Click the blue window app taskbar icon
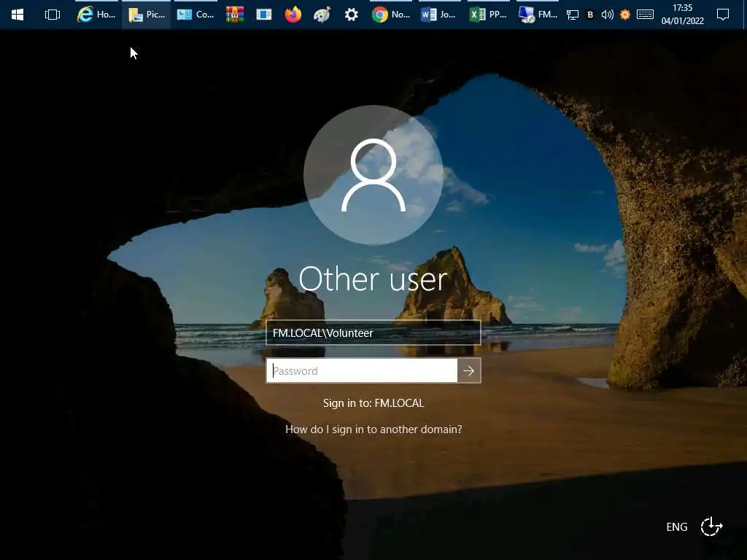 263,15
